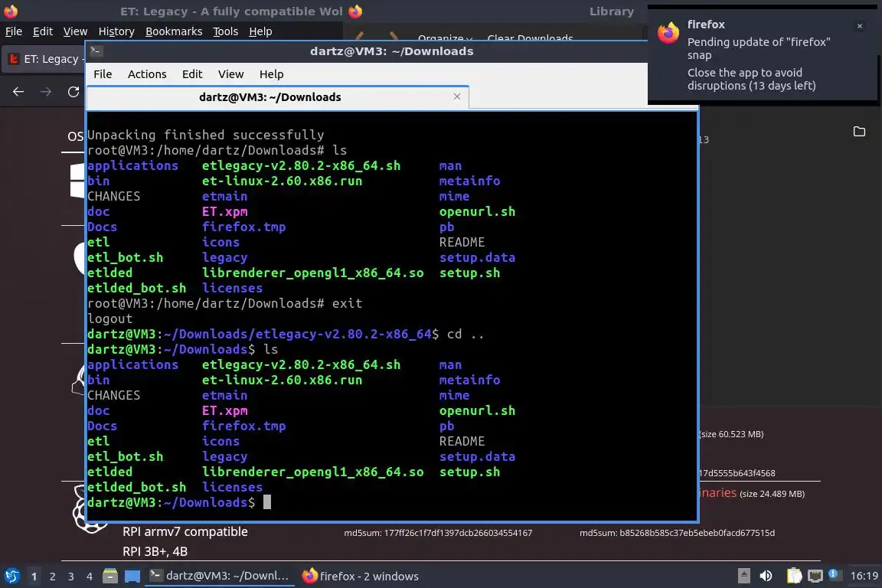The height and width of the screenshot is (588, 882).
Task: Click the 16:19 clock in the taskbar
Action: pos(864,576)
